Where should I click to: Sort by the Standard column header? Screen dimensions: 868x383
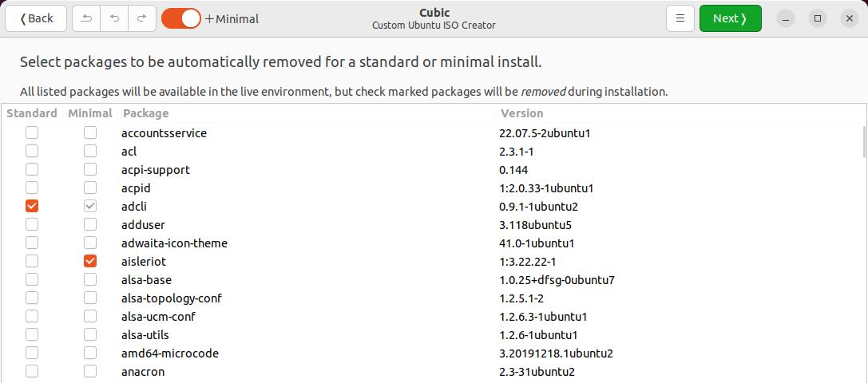(32, 113)
